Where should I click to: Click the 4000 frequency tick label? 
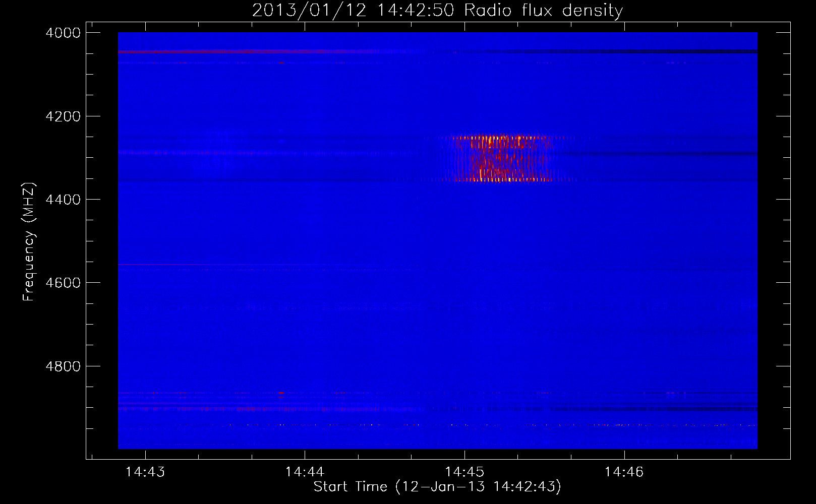tap(63, 33)
